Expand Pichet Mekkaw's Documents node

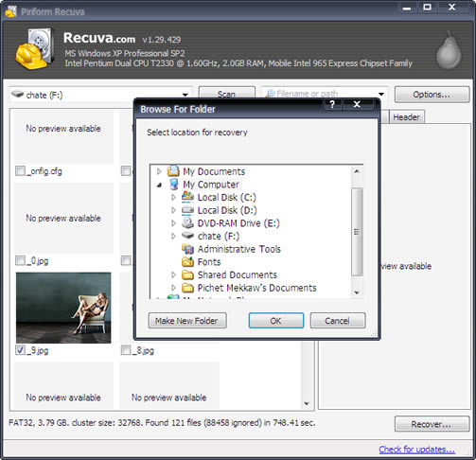coord(173,288)
